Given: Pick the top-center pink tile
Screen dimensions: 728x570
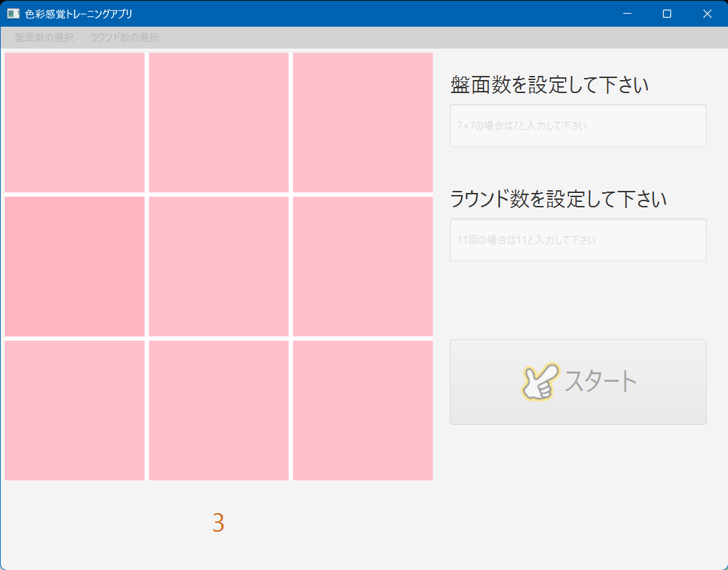Looking at the screenshot, I should coord(218,122).
